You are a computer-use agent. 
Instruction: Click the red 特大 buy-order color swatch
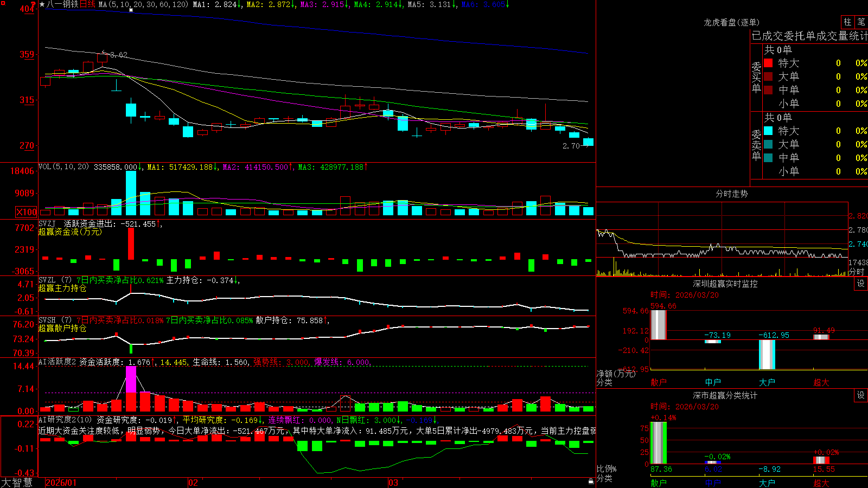[768, 63]
